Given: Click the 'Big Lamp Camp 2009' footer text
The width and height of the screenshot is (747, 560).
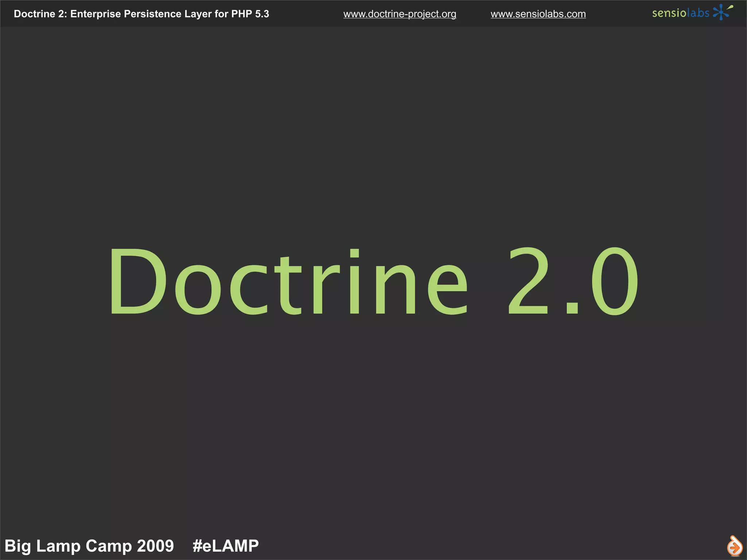Looking at the screenshot, I should tap(89, 546).
